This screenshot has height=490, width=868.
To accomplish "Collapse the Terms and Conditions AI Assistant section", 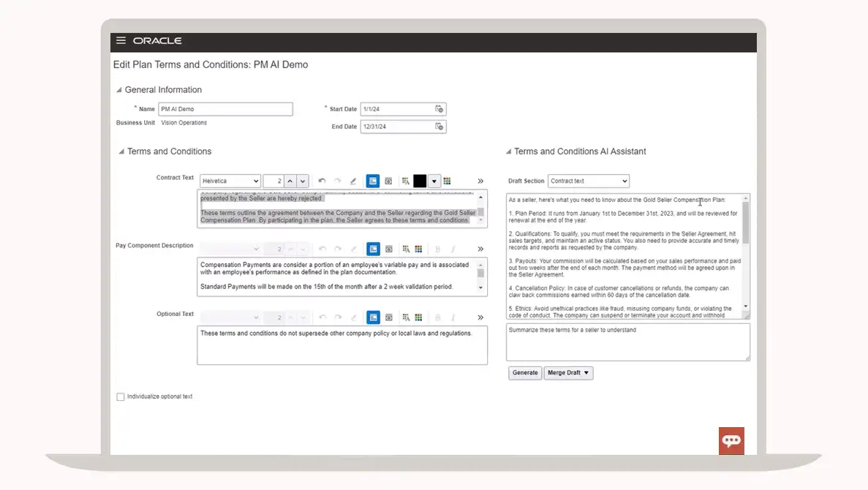I will [x=508, y=152].
